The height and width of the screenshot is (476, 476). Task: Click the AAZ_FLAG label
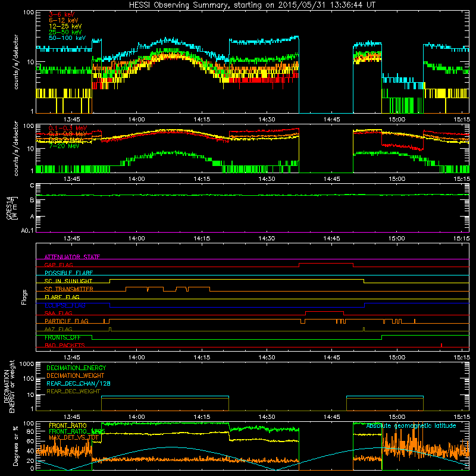(x=58, y=329)
